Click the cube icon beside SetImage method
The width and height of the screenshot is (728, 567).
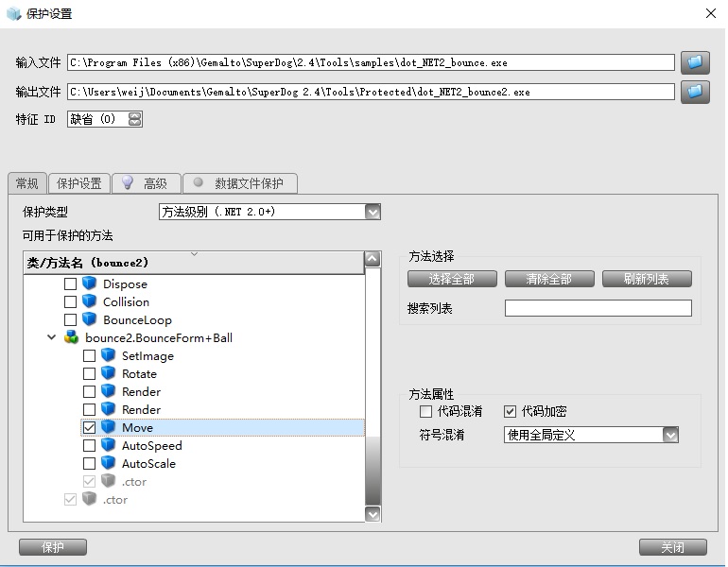click(x=109, y=356)
